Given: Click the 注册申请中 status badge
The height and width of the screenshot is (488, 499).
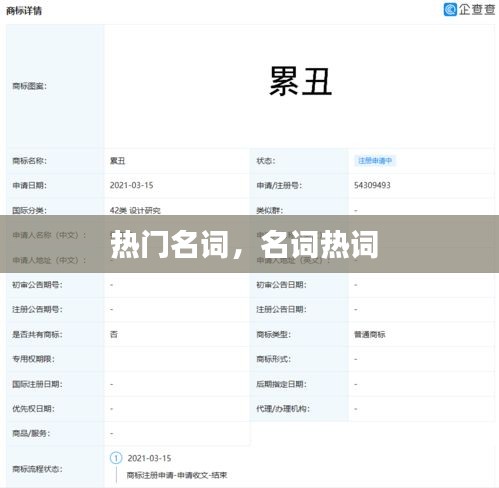Looking at the screenshot, I should (375, 161).
